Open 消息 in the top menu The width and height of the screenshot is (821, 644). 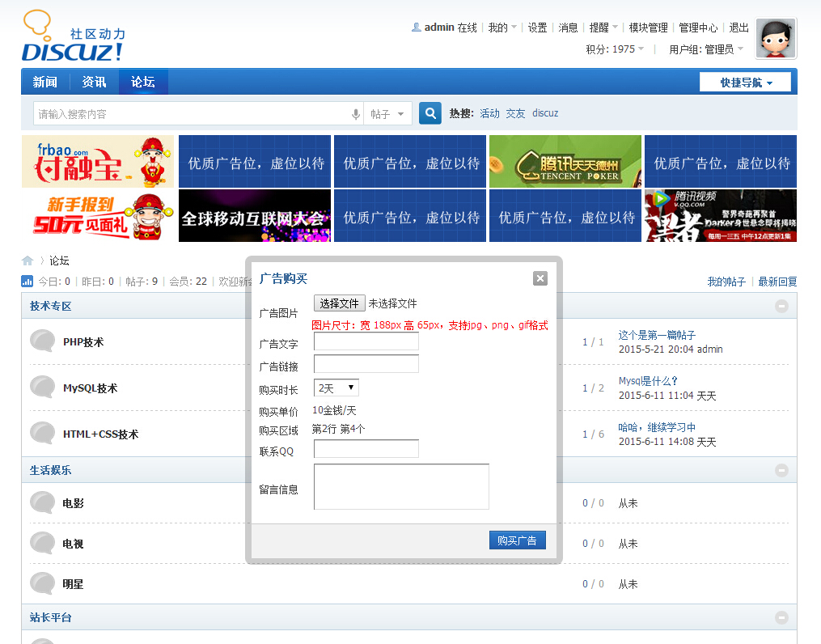568,28
